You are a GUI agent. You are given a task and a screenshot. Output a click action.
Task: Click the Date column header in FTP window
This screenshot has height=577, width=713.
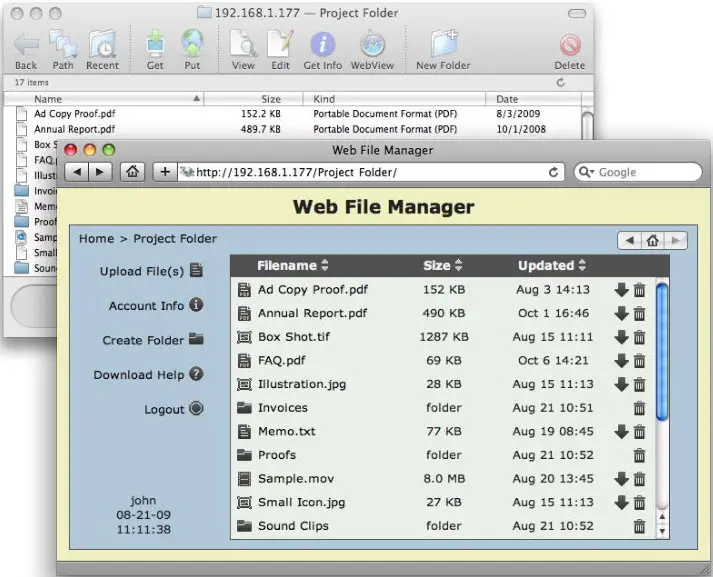point(533,99)
